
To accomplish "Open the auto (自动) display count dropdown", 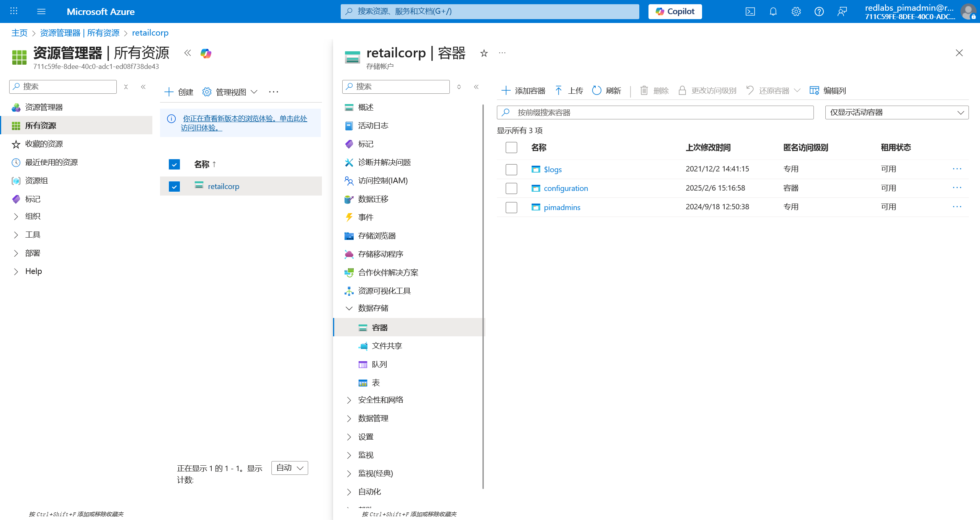I will [289, 468].
